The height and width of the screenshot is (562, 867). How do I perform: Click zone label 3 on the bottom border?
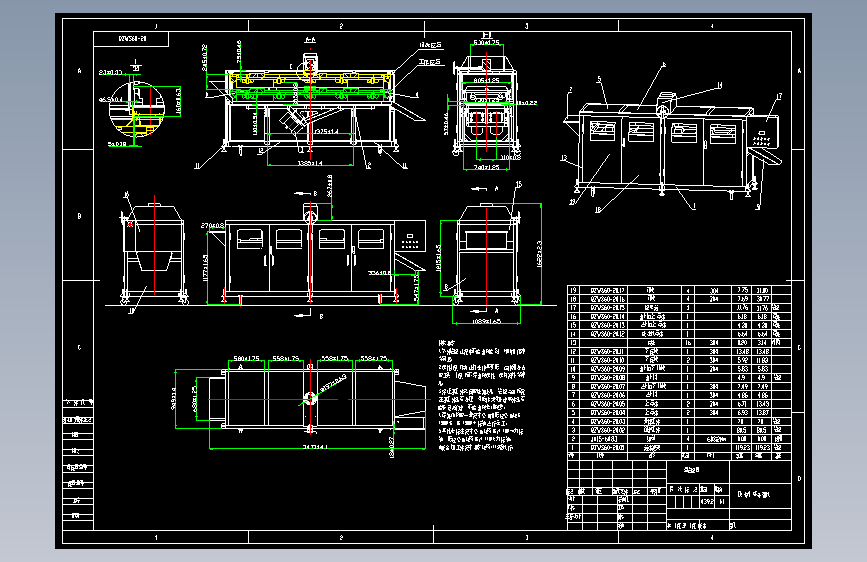pos(526,537)
